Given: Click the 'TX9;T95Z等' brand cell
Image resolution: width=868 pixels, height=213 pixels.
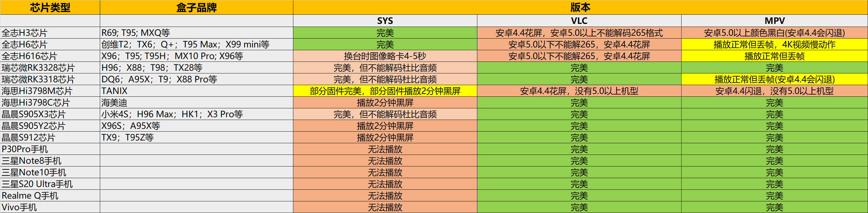Looking at the screenshot, I should pos(197,137).
